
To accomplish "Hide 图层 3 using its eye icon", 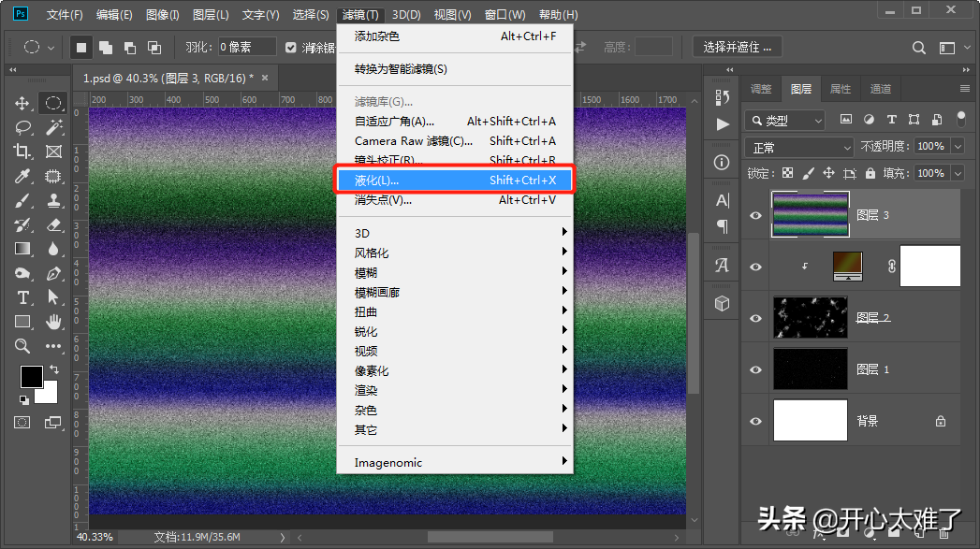I will click(x=755, y=215).
